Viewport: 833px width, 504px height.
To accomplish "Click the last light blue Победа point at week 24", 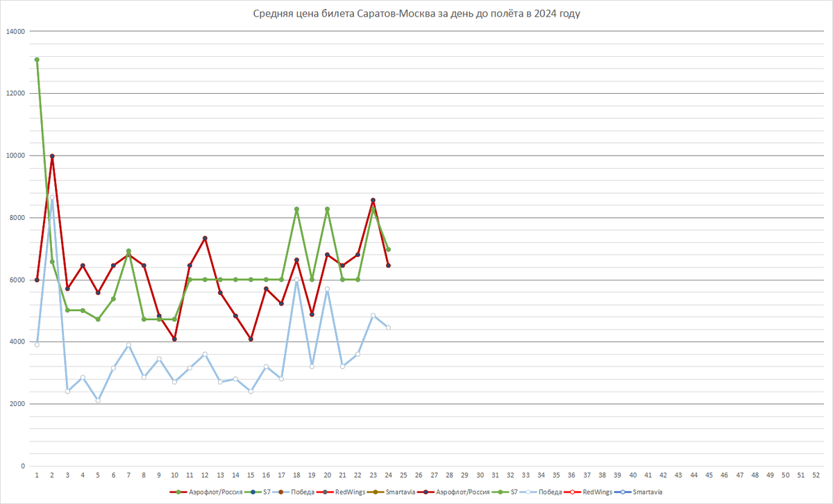I will (x=388, y=328).
